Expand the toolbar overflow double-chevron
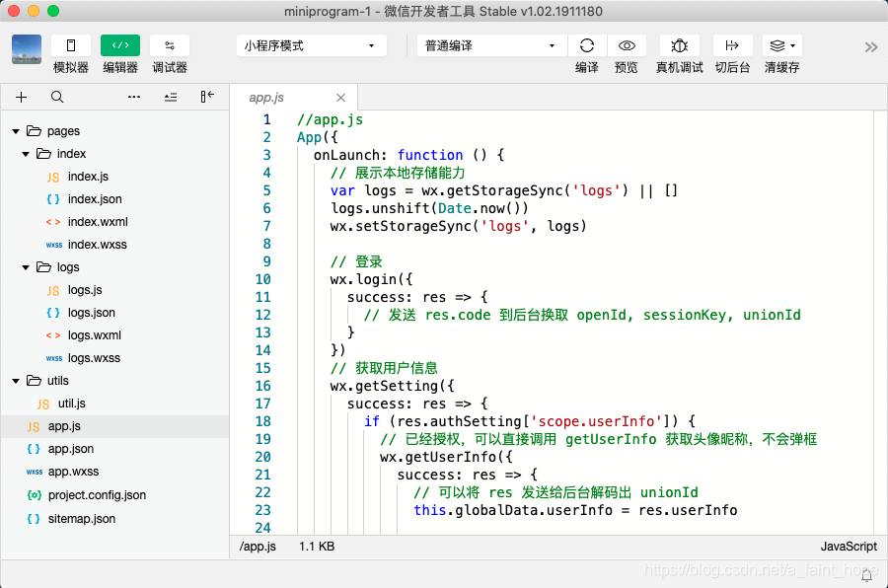Viewport: 888px width, 588px height. 871,47
